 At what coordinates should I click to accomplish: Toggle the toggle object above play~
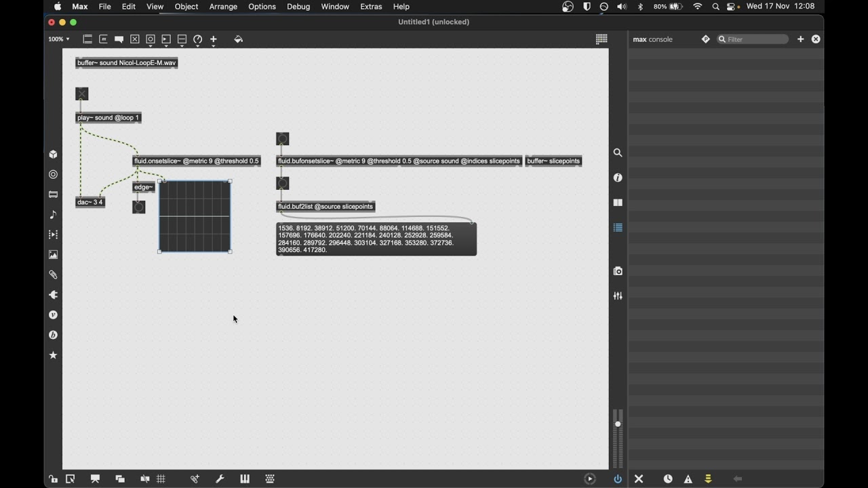pyautogui.click(x=82, y=94)
